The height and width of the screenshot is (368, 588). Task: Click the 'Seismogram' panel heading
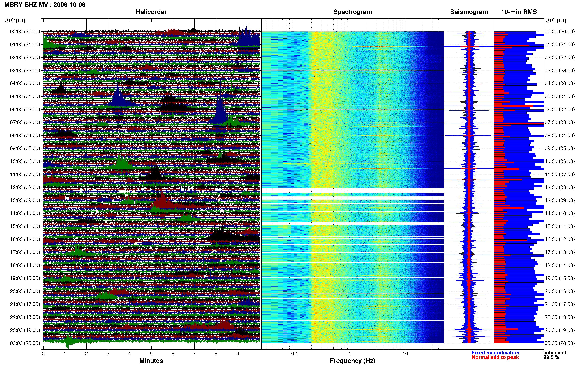[x=469, y=12]
